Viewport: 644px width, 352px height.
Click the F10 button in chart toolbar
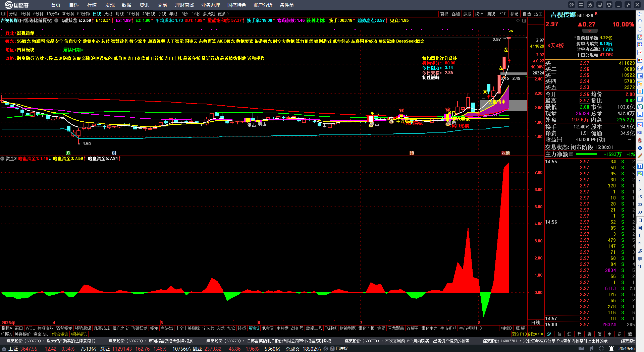(503, 14)
